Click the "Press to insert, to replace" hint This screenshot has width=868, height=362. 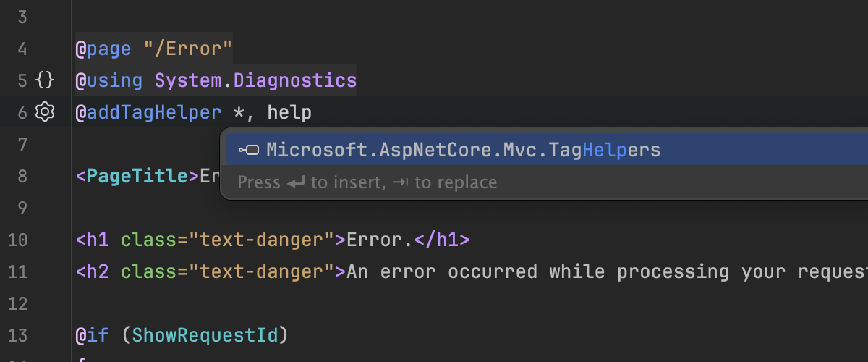pyautogui.click(x=367, y=182)
